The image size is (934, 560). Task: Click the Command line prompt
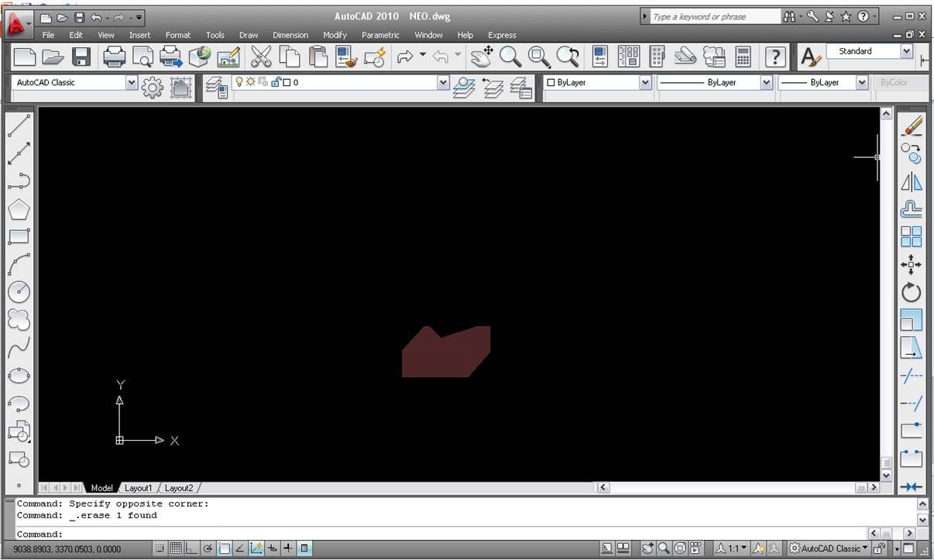click(465, 534)
